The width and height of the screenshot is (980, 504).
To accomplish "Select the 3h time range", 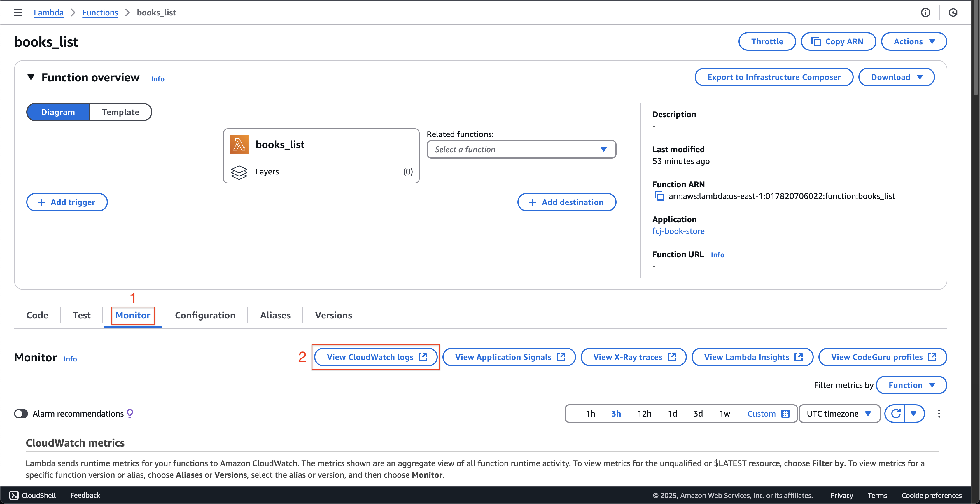I will tap(616, 414).
